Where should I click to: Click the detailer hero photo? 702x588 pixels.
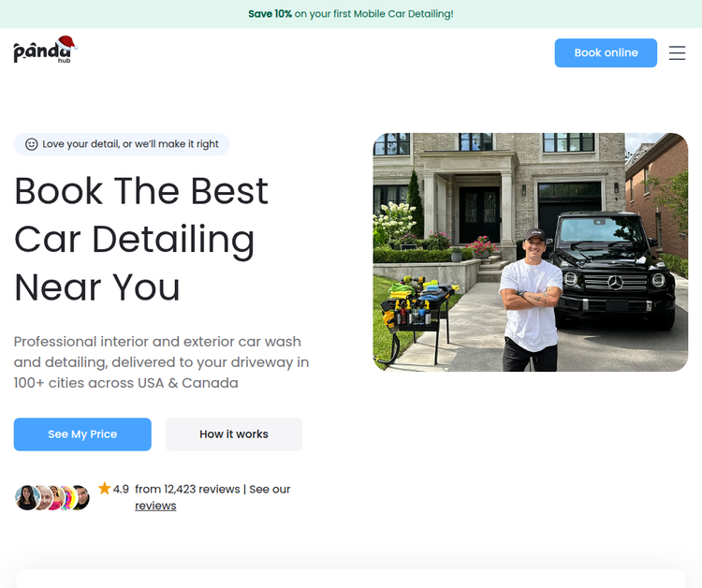coord(530,252)
